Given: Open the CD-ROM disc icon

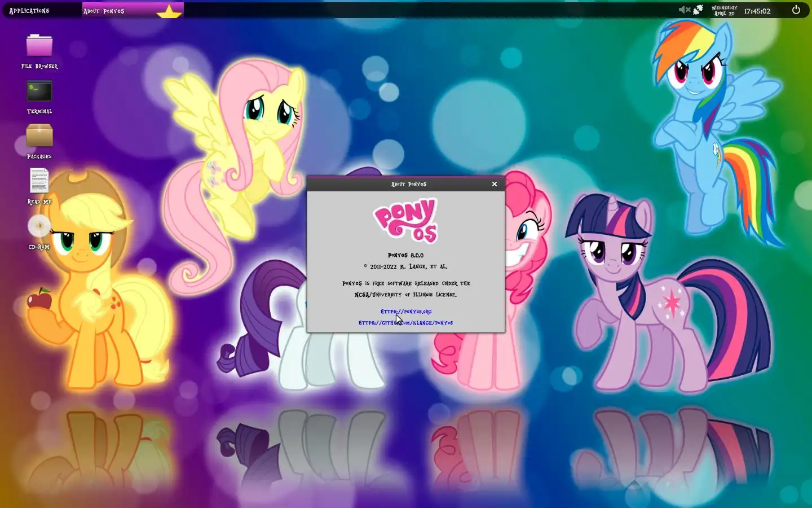Looking at the screenshot, I should click(x=39, y=231).
